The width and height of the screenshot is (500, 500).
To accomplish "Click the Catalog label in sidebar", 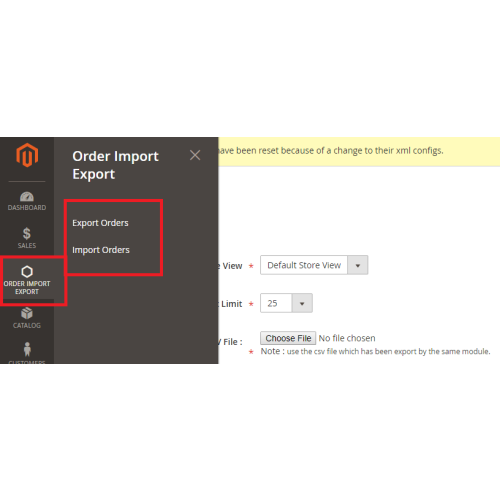I will click(x=27, y=325).
